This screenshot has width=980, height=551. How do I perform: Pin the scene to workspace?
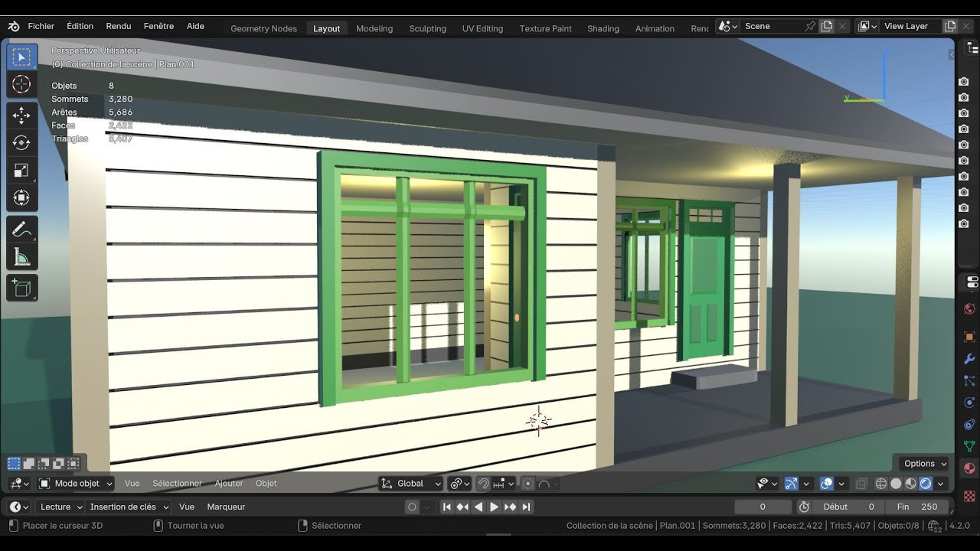pos(810,26)
